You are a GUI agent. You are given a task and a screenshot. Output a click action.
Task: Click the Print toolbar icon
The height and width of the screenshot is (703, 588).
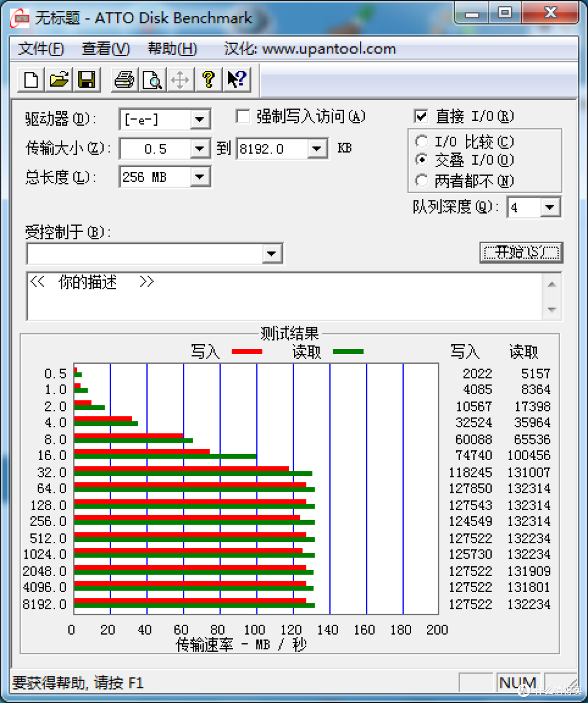click(x=124, y=80)
